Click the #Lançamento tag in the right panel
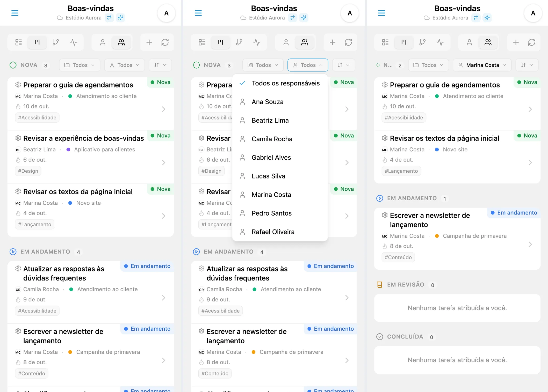 click(x=401, y=171)
